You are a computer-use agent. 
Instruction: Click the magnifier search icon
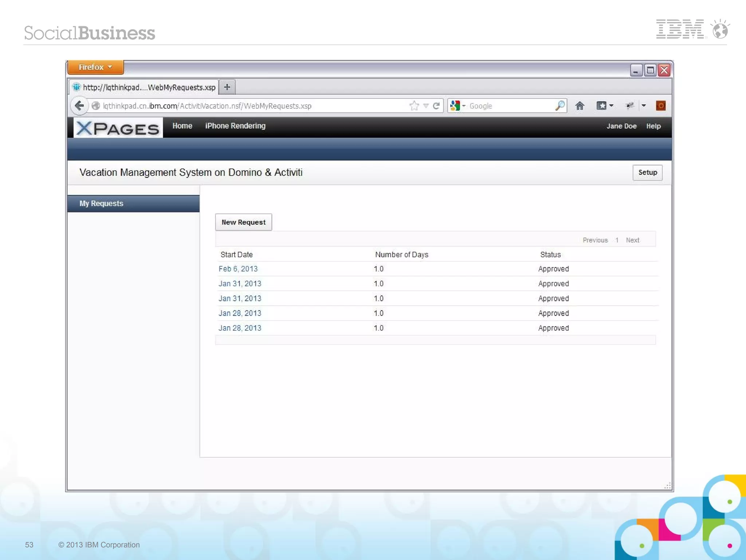pyautogui.click(x=560, y=106)
